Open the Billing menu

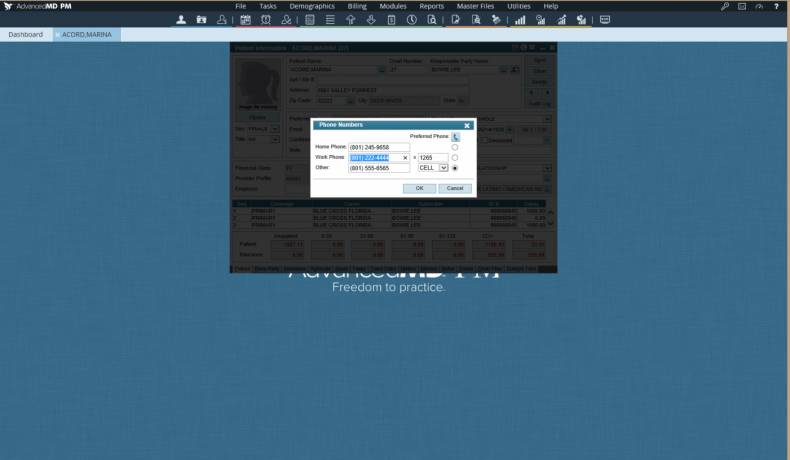pos(357,6)
